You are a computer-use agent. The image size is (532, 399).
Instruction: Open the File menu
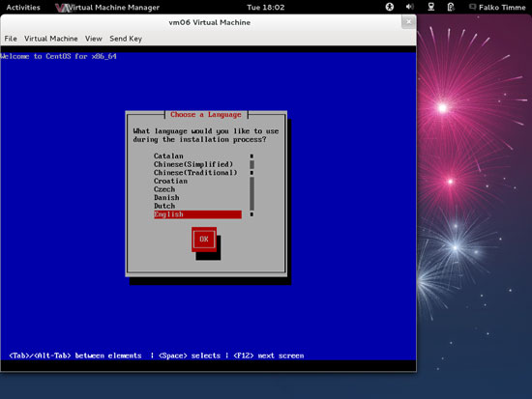[11, 39]
